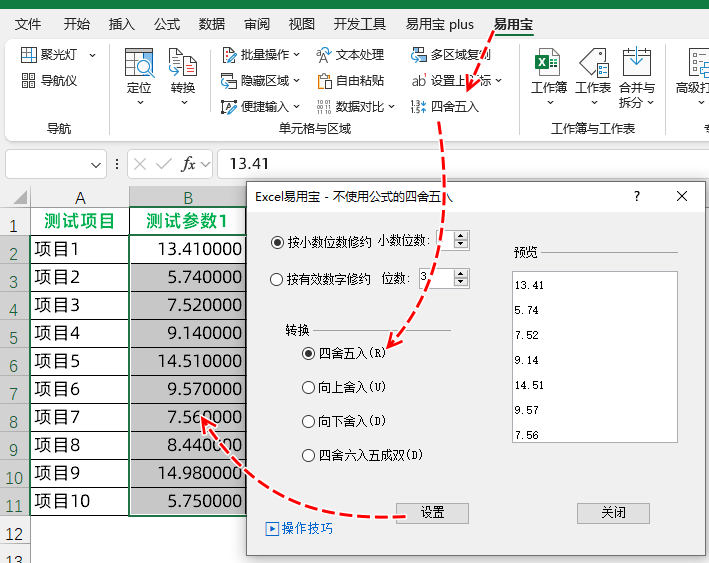The height and width of the screenshot is (563, 709).
Task: Launch the 四舍五入 rounding tool
Action: click(x=445, y=107)
